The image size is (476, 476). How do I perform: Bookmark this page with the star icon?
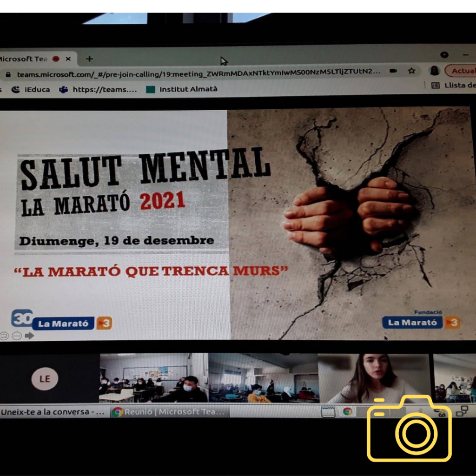[x=411, y=71]
